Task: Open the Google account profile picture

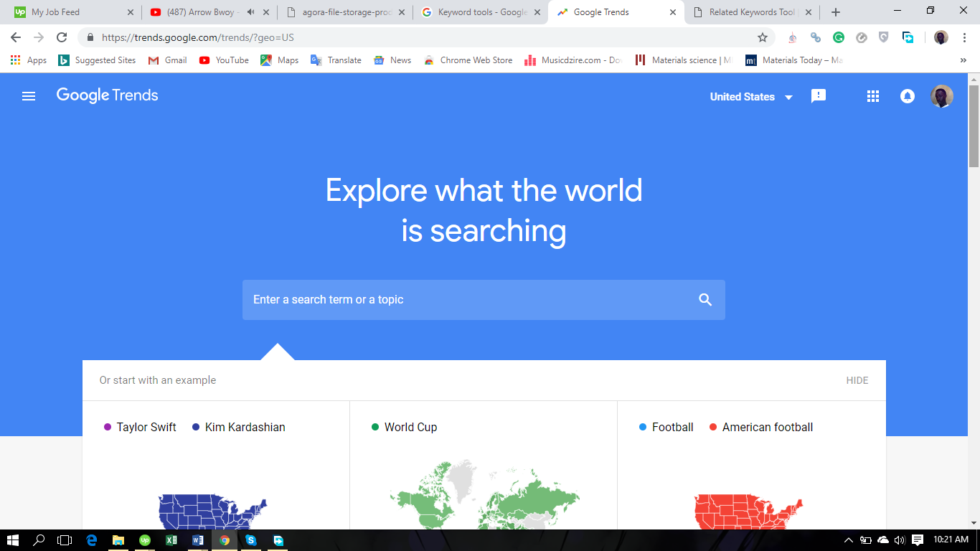Action: coord(941,96)
